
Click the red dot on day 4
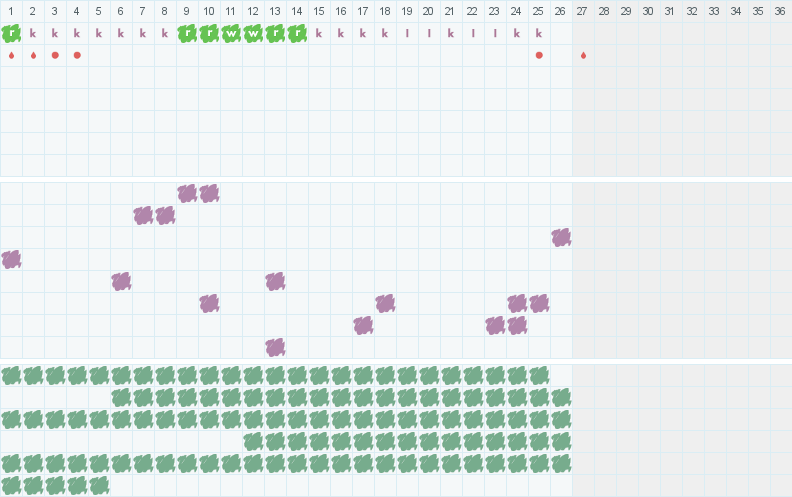click(x=77, y=55)
